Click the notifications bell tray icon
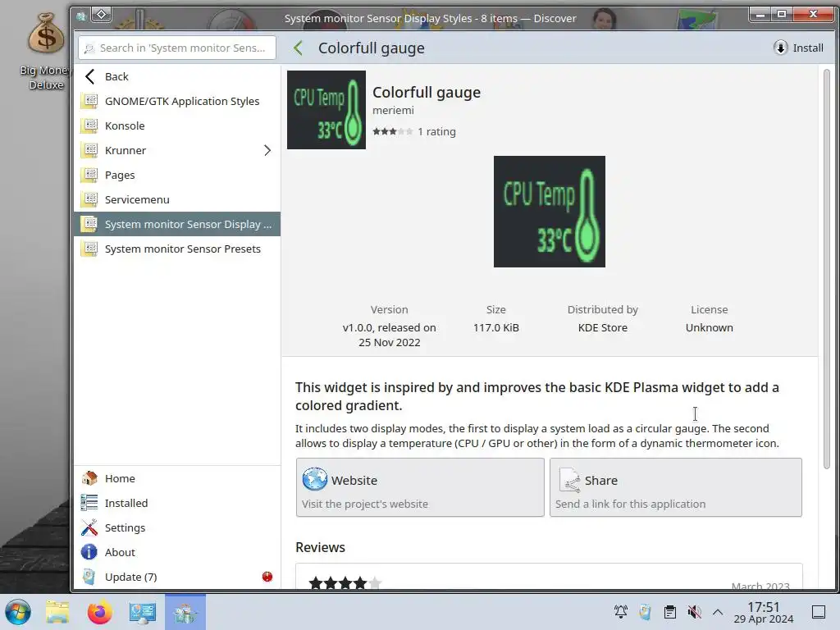The width and height of the screenshot is (840, 630). (x=621, y=612)
